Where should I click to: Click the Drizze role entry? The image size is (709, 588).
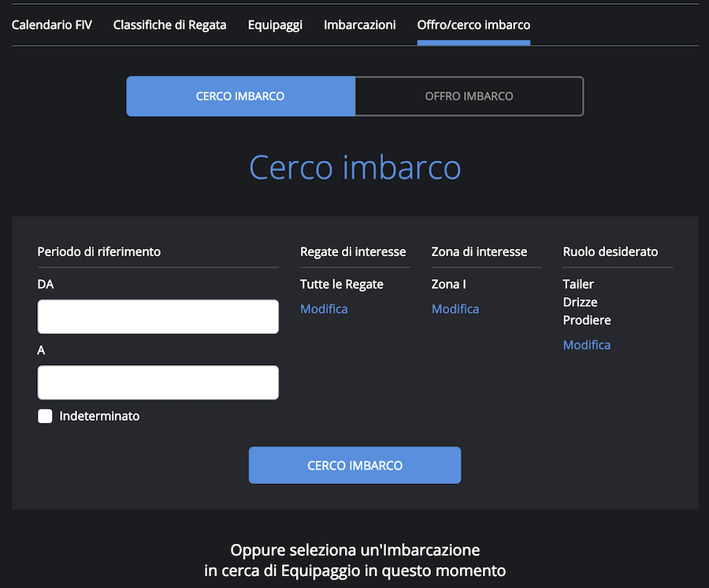[x=580, y=302]
